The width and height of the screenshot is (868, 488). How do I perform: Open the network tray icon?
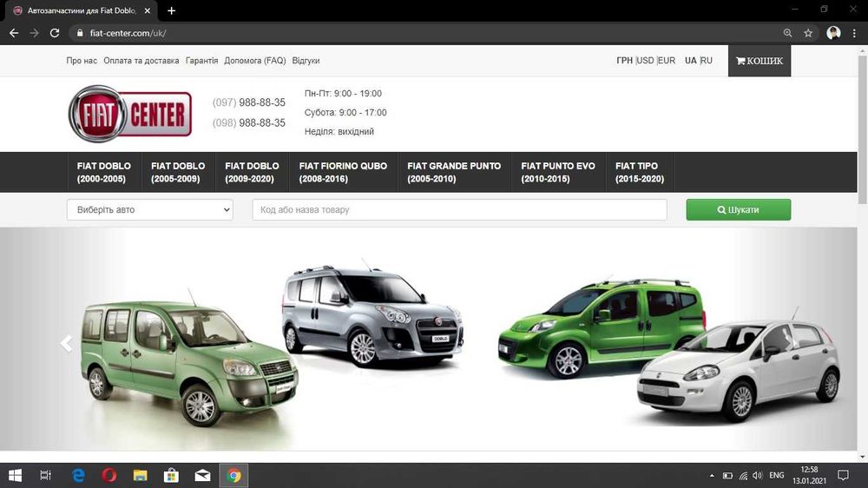point(743,475)
